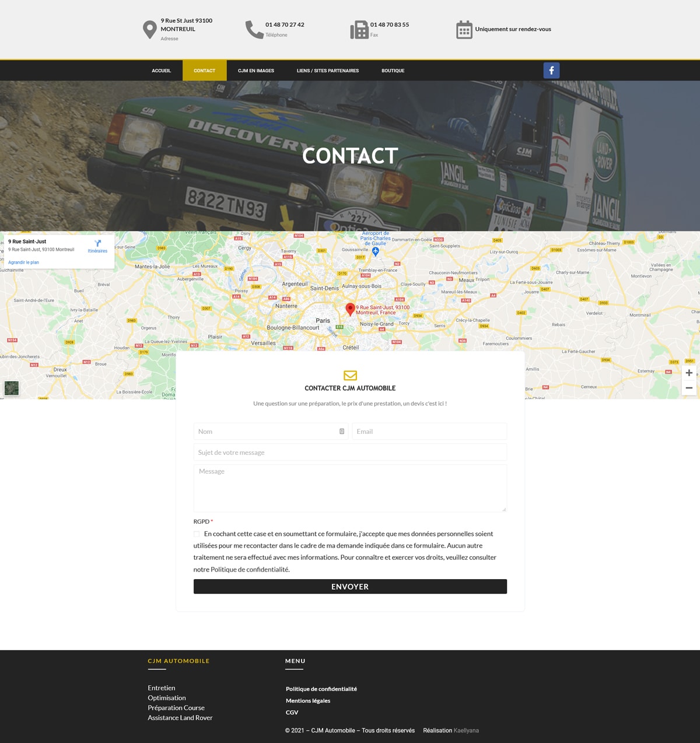Screen dimensions: 700x743
Task: Click the address location pin icon
Action: 150,30
